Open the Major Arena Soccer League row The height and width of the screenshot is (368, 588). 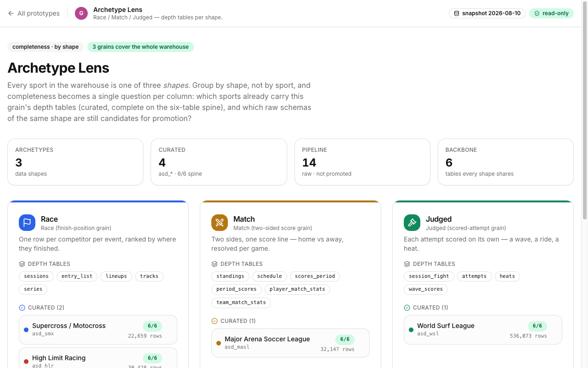(290, 343)
